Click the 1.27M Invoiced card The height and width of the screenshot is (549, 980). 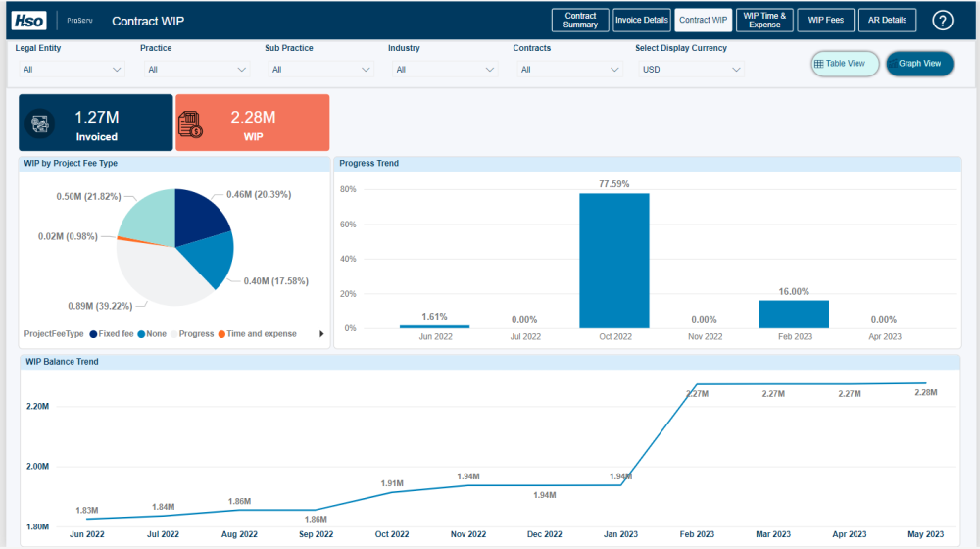[96, 123]
